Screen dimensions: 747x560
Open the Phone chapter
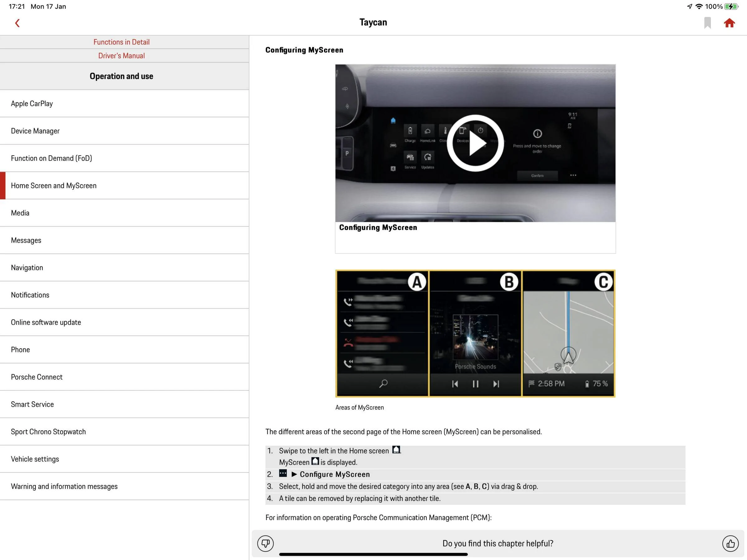point(125,350)
